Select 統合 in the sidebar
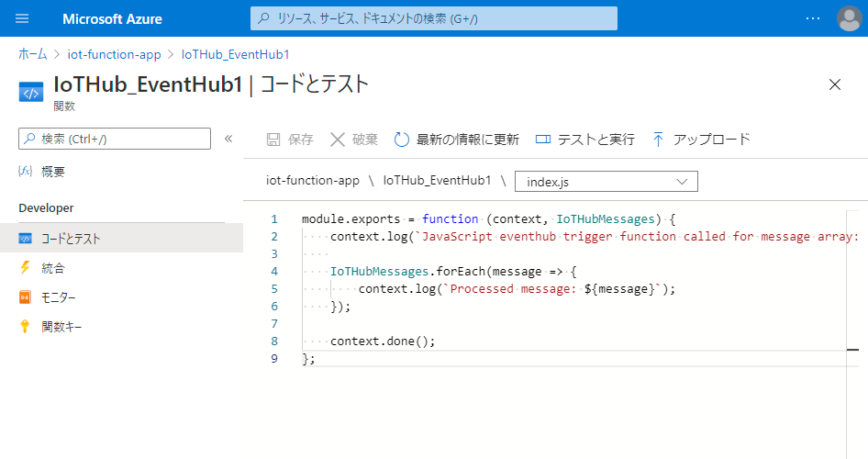The height and width of the screenshot is (459, 868). pos(53,268)
